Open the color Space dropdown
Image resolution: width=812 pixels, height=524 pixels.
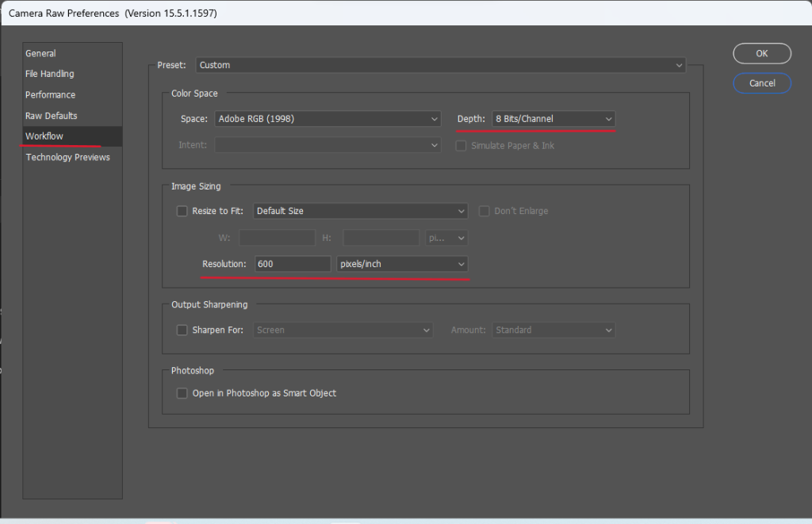coord(327,119)
